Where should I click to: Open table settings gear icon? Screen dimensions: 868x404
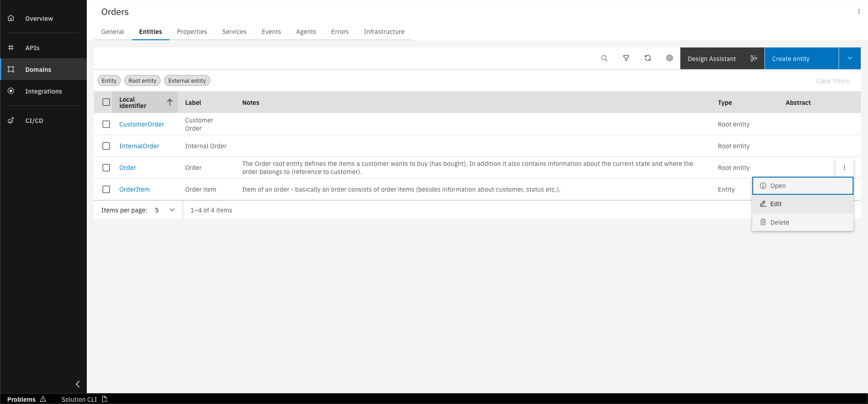pos(670,58)
